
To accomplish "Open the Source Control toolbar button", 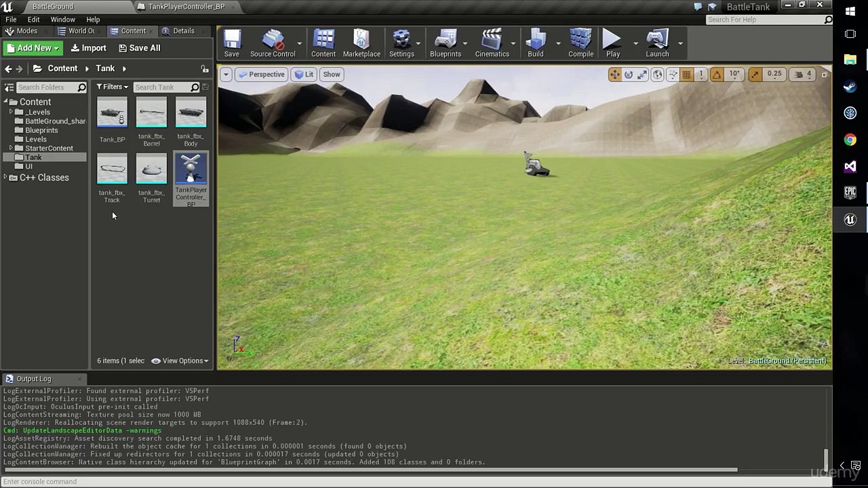I will (x=273, y=43).
